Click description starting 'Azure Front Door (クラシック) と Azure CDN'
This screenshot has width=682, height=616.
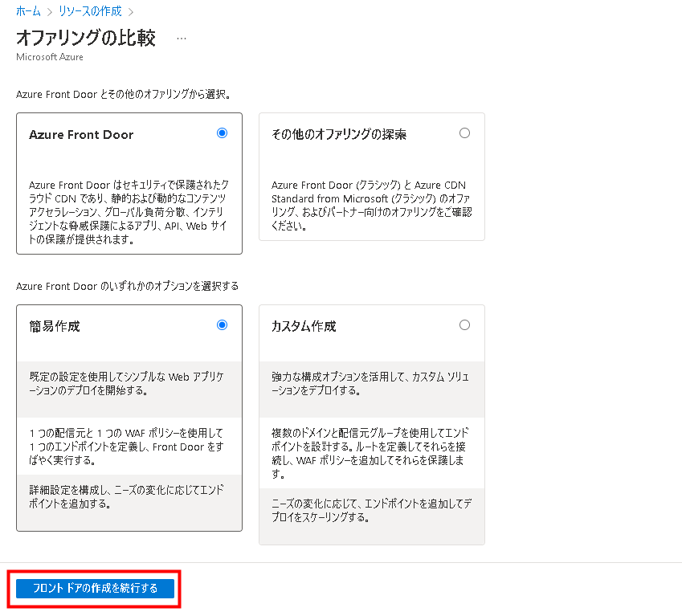[371, 205]
